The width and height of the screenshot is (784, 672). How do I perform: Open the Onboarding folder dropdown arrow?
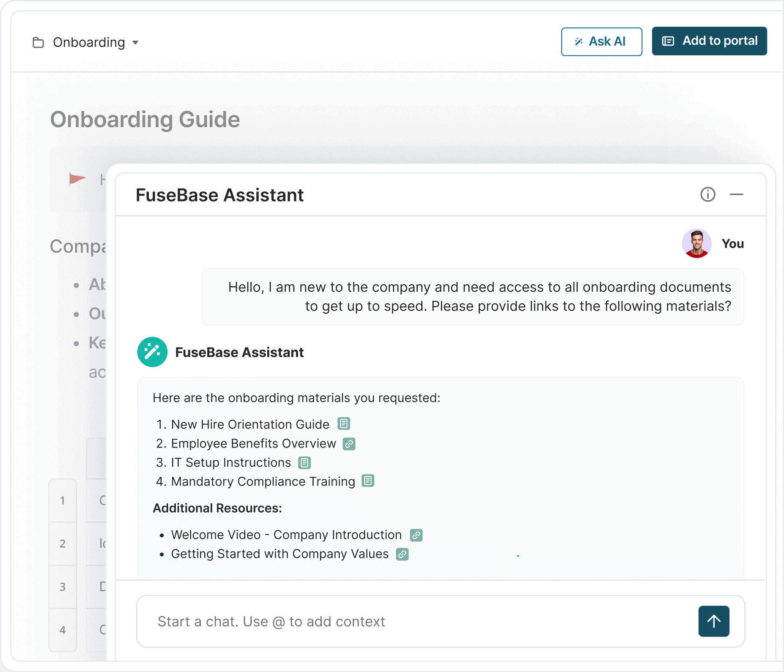pos(135,43)
